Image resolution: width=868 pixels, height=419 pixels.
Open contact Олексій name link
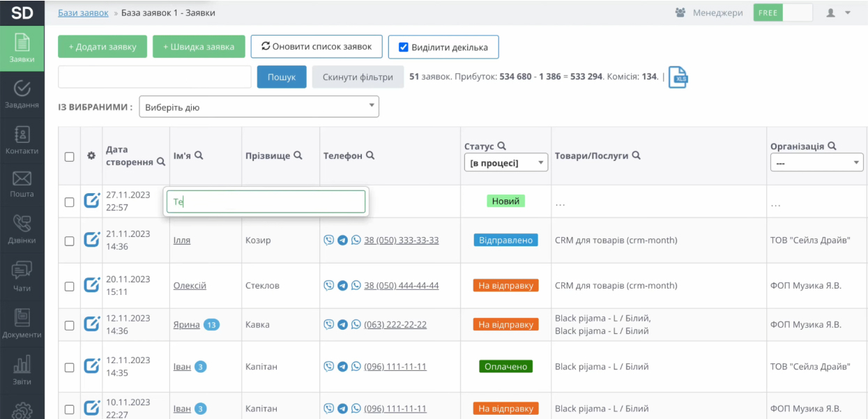[190, 285]
